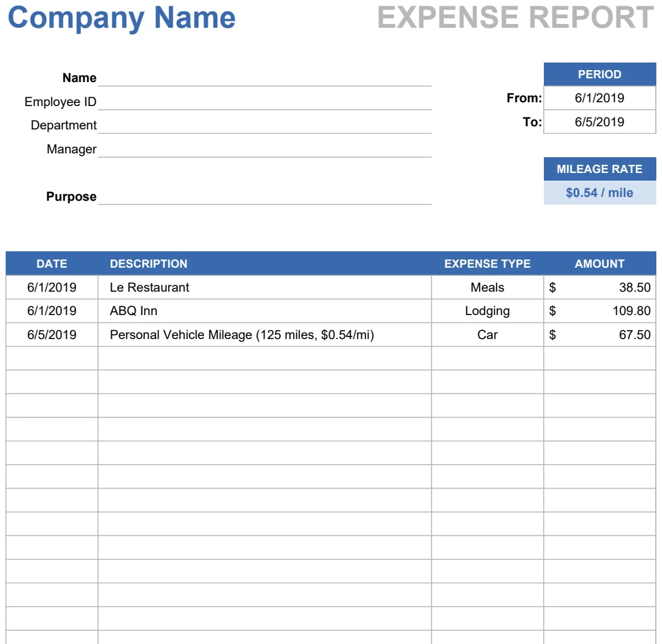
Task: Click the From: label
Action: click(x=524, y=98)
